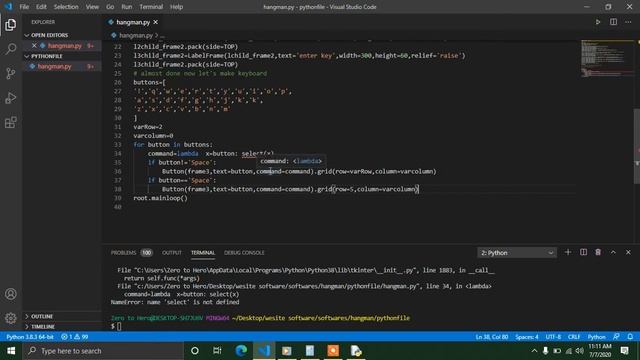Open the editor More Actions menu
The image size is (640, 360).
click(x=628, y=22)
